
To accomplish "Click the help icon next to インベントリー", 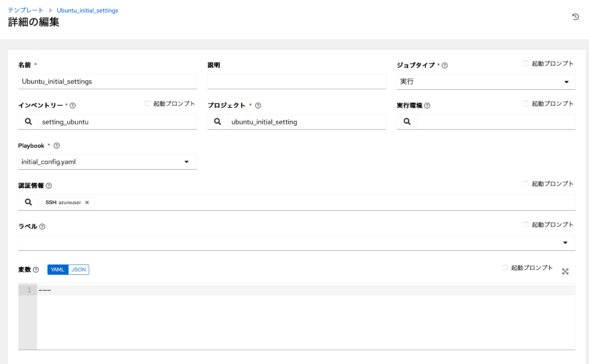I will coord(72,106).
